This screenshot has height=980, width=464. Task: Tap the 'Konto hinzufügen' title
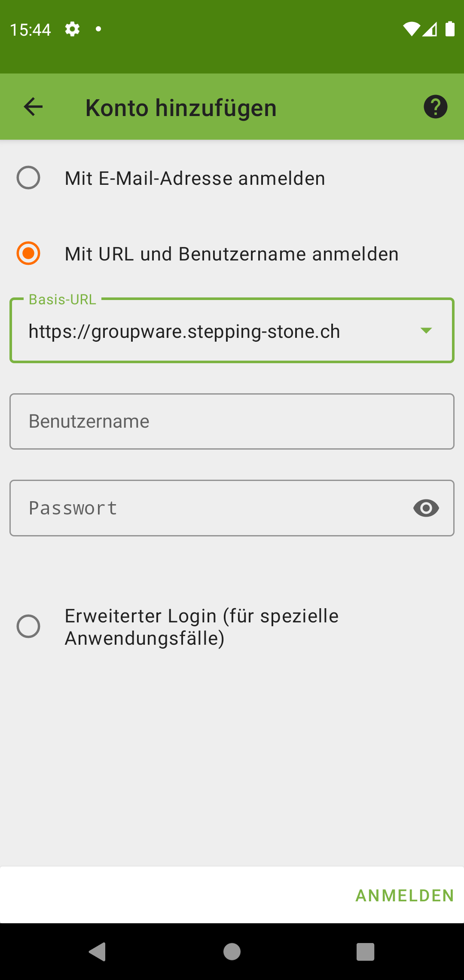tap(181, 107)
